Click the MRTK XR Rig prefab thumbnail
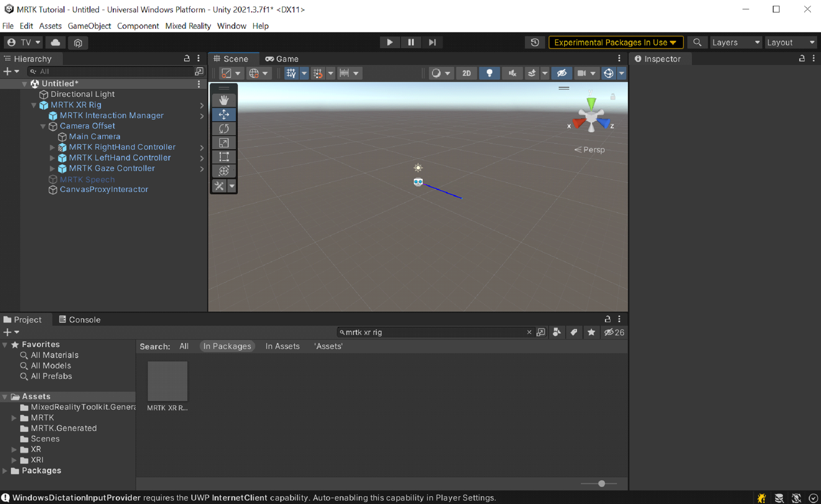This screenshot has width=821, height=504. coord(167,381)
